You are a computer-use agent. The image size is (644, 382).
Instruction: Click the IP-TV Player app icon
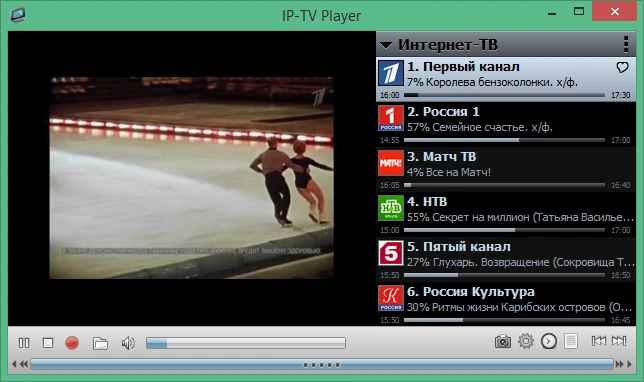pyautogui.click(x=18, y=15)
